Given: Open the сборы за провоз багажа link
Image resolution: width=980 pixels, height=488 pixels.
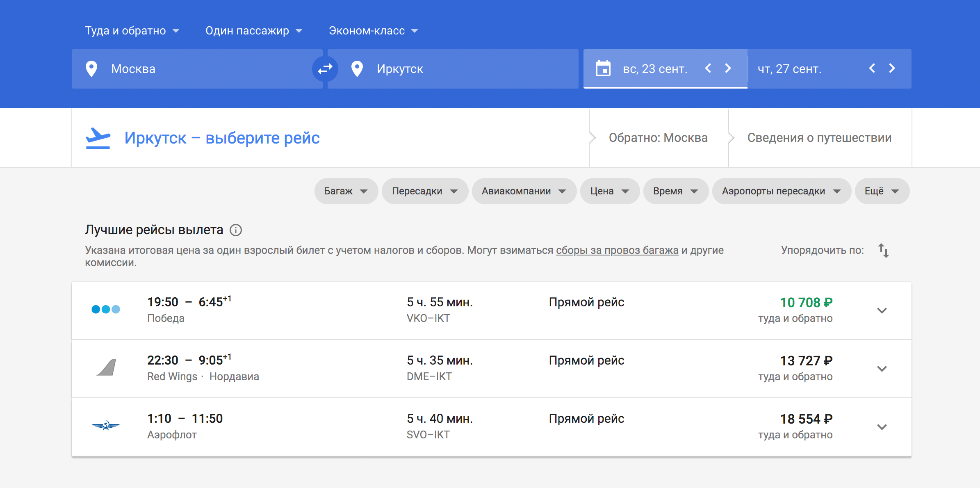Looking at the screenshot, I should pyautogui.click(x=617, y=250).
